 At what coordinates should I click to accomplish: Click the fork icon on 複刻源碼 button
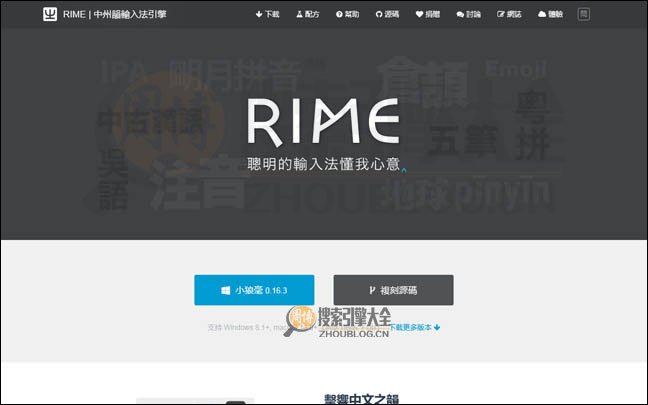371,290
